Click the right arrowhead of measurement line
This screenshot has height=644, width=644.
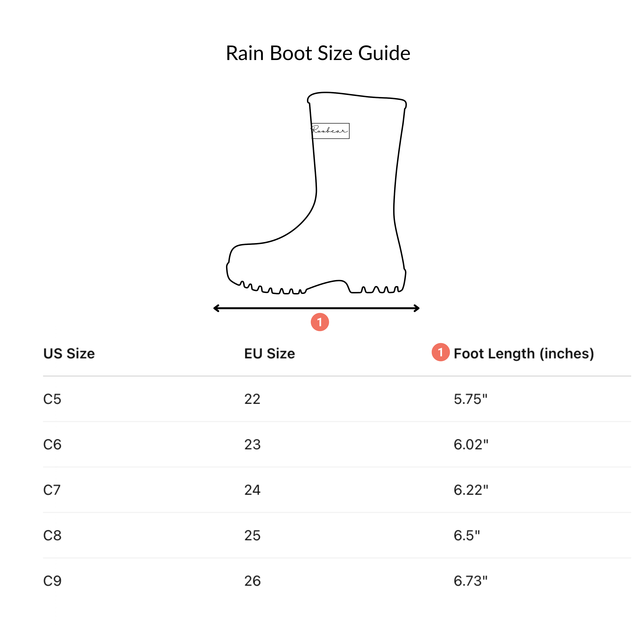(x=416, y=308)
